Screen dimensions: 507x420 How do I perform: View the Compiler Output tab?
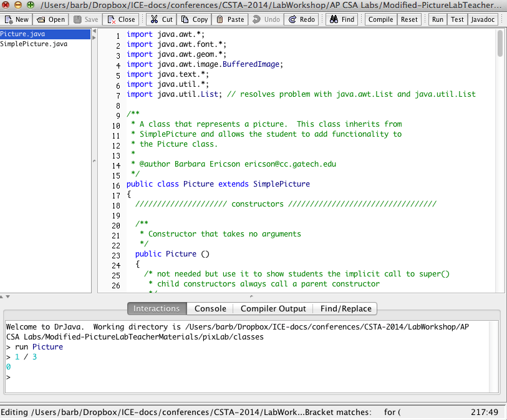click(x=273, y=308)
